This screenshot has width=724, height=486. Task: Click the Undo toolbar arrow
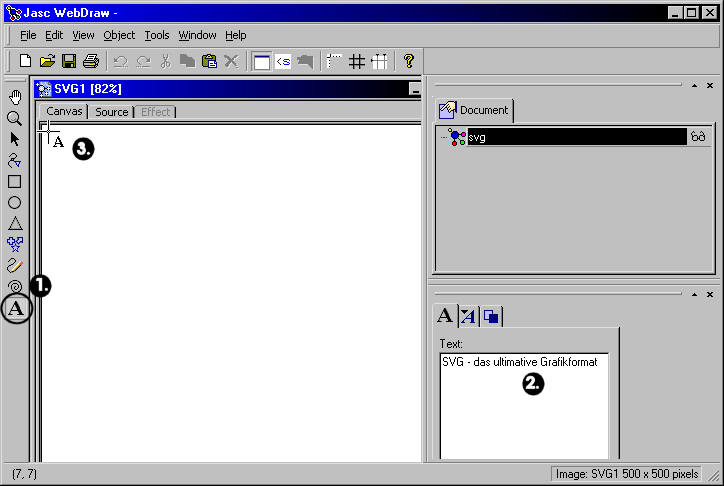click(x=121, y=61)
